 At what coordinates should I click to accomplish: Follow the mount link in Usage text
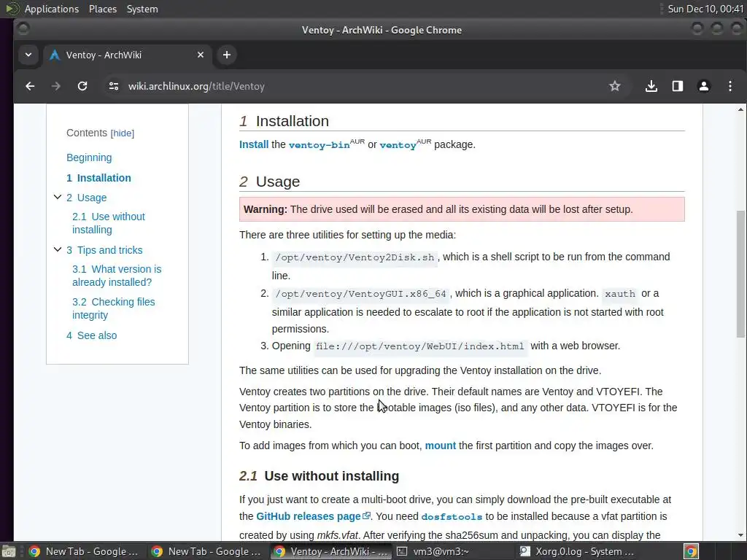[x=440, y=446]
